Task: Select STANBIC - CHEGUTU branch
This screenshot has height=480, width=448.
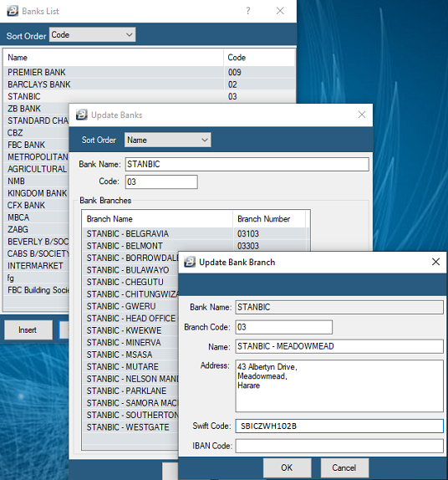Action: (130, 282)
